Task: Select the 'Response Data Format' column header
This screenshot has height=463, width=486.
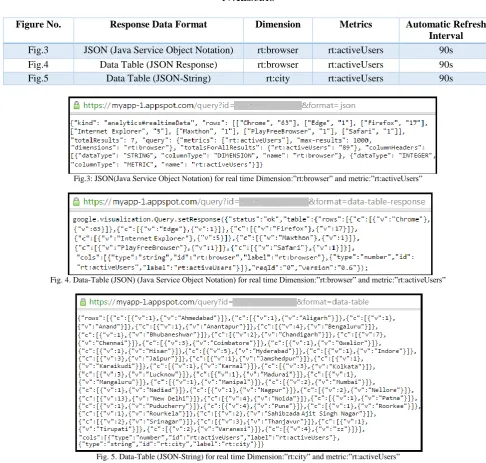Action: click(x=158, y=25)
